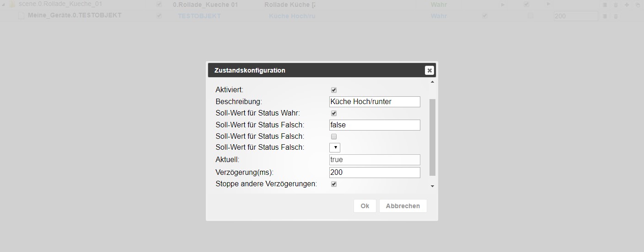Click the plus icon in the scene row

click(x=627, y=5)
